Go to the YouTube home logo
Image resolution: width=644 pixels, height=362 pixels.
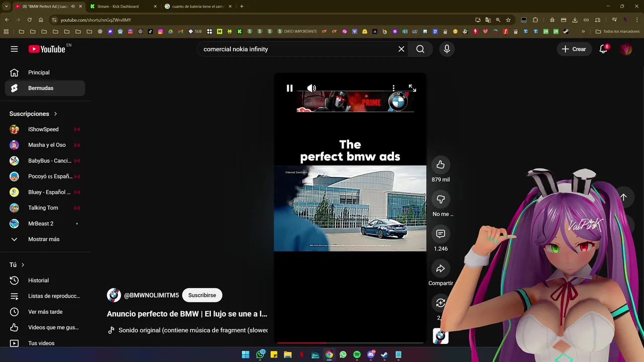click(x=47, y=49)
